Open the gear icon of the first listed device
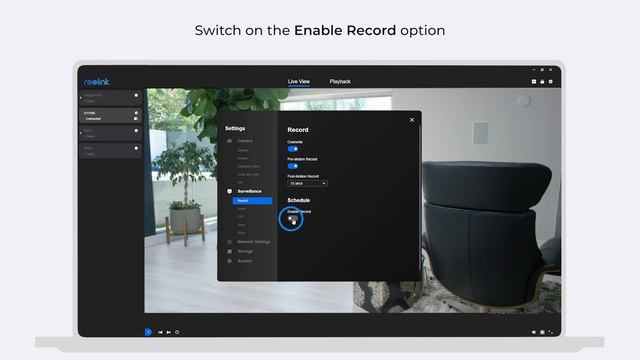This screenshot has height=360, width=640. tap(136, 95)
